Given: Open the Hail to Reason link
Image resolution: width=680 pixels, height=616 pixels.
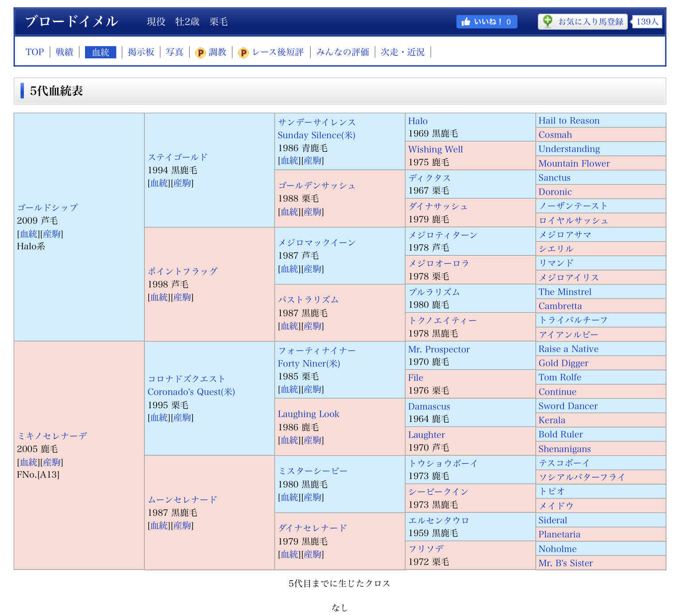Looking at the screenshot, I should click(569, 120).
